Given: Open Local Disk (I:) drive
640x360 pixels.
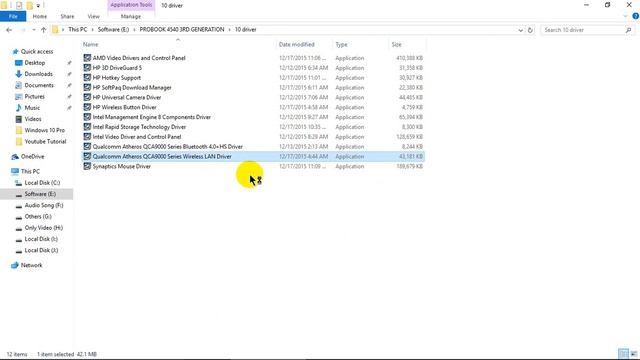Looking at the screenshot, I should coord(41,239).
